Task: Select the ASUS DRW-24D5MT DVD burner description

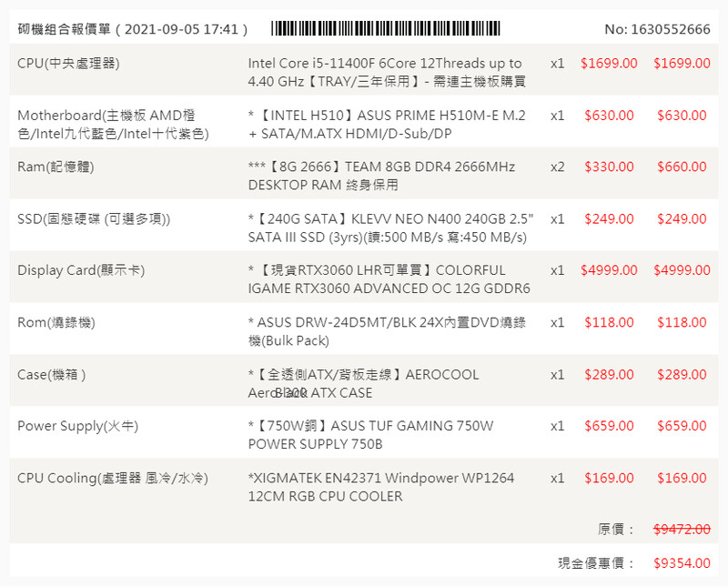Action: pyautogui.click(x=387, y=331)
